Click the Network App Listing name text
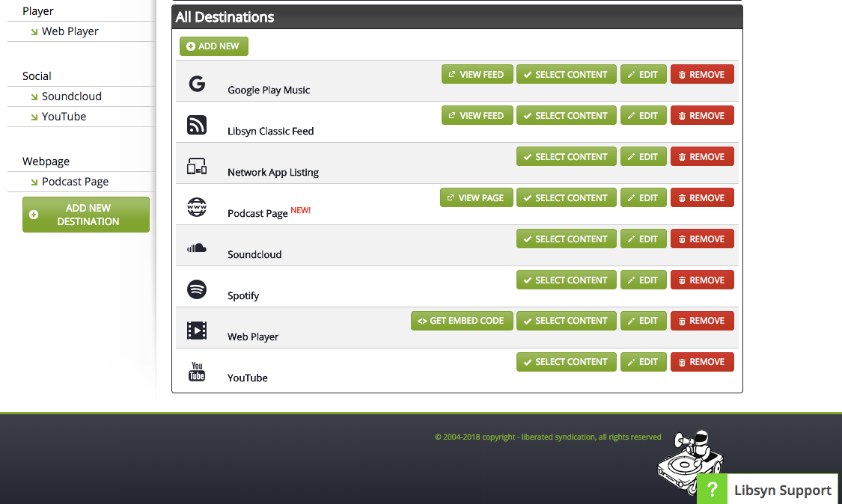This screenshot has width=842, height=504. click(x=272, y=172)
